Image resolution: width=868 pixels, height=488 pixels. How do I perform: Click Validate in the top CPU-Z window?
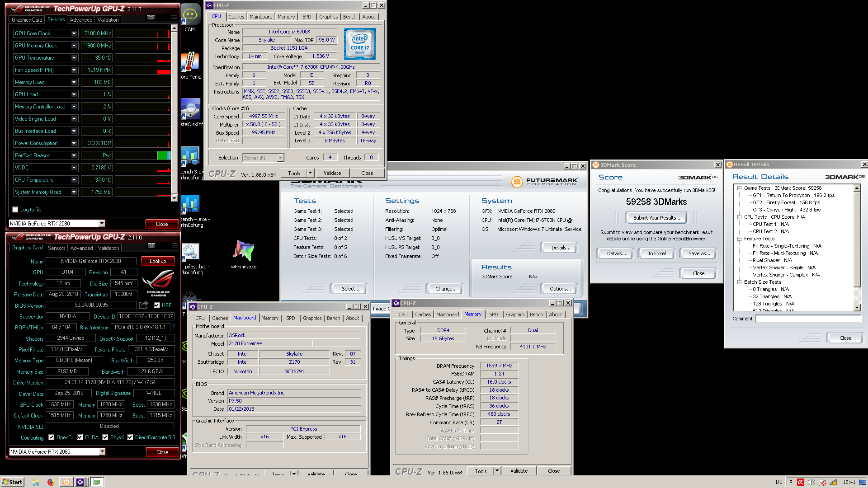click(332, 173)
